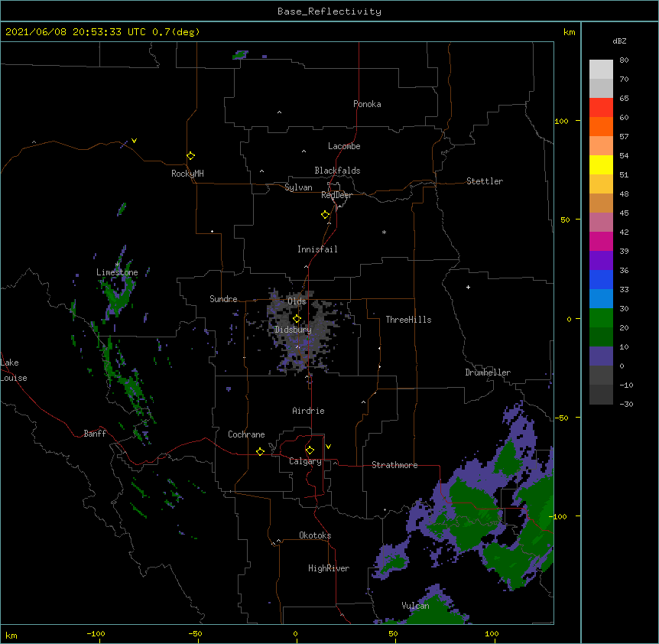Click the yellow diamond marker at Didsbury
659x644 pixels.
point(297,319)
